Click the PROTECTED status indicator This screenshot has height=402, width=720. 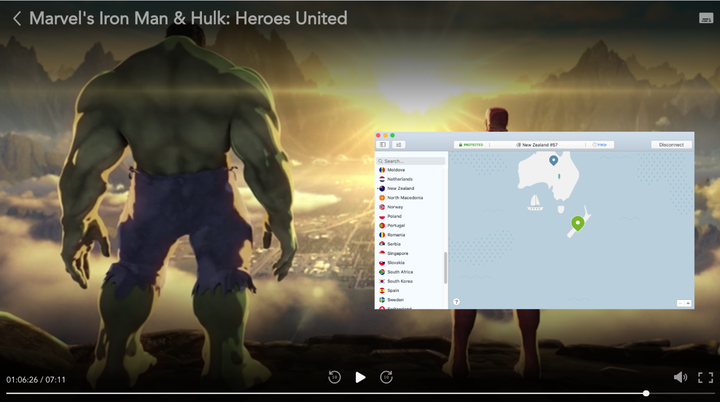pyautogui.click(x=471, y=145)
